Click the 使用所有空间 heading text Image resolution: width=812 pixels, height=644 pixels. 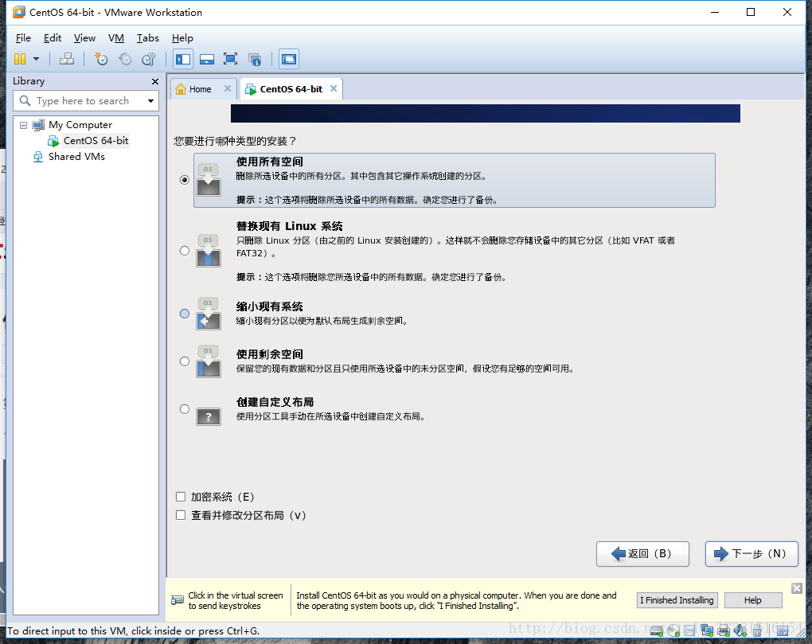click(269, 162)
